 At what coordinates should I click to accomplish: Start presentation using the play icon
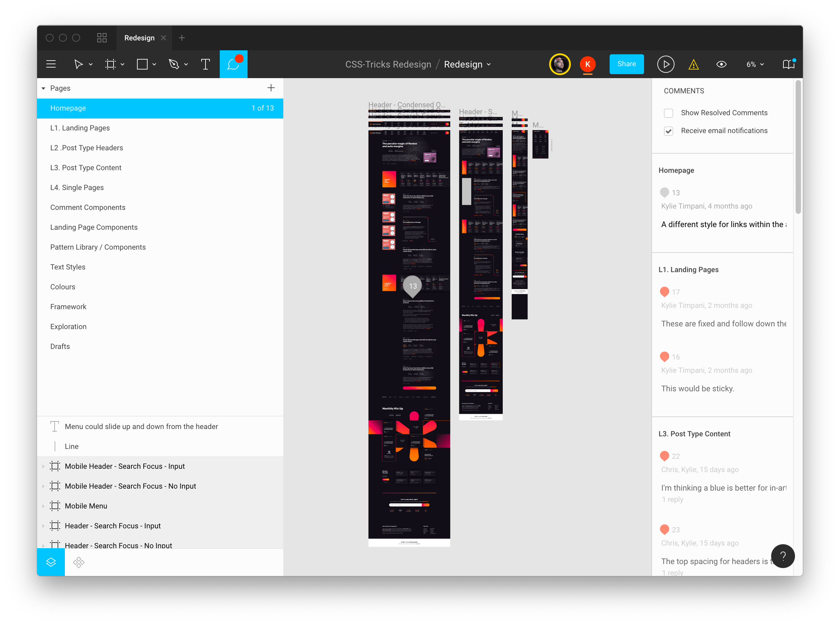[666, 64]
